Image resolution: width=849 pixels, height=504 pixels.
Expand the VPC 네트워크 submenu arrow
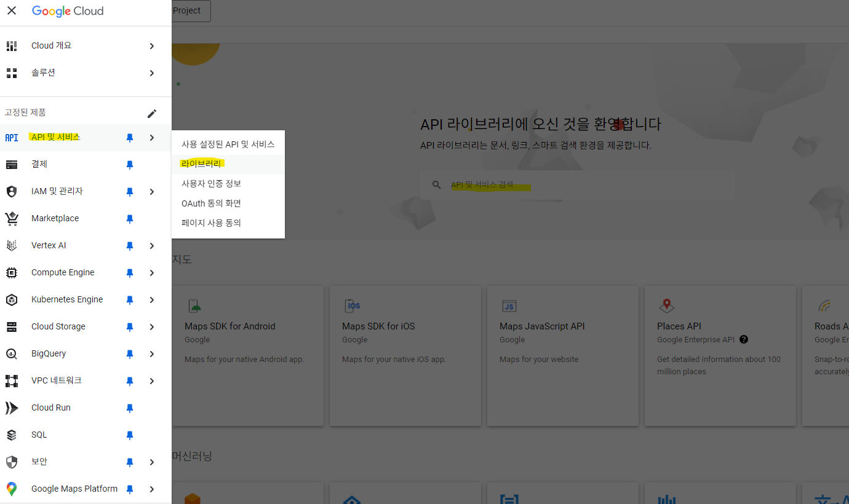[x=152, y=381]
